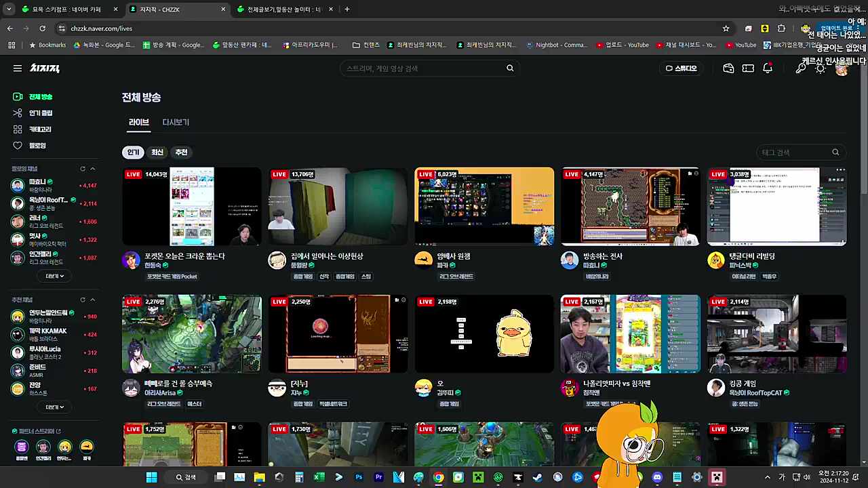Open the Nightbot bookmark in the bookmarks bar
The width and height of the screenshot is (868, 488).
[x=557, y=45]
